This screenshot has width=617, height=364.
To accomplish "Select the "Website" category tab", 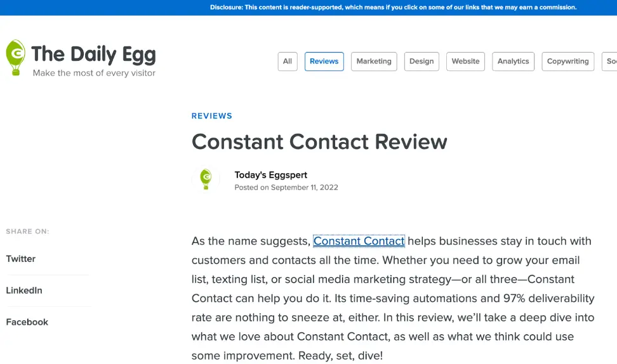I will point(466,62).
